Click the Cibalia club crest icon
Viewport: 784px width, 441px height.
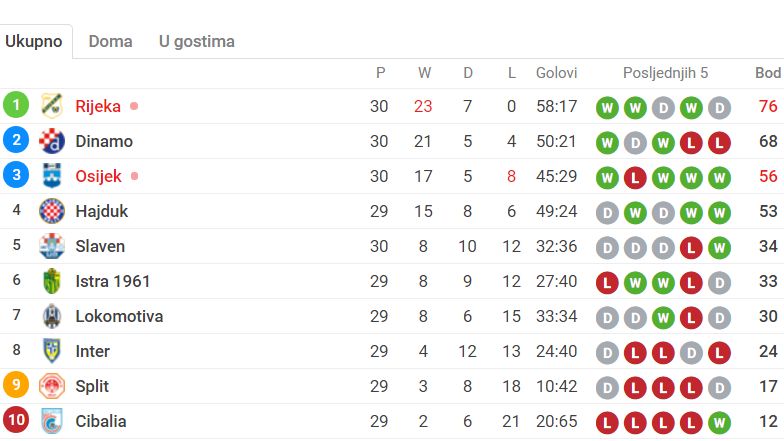coord(51,421)
